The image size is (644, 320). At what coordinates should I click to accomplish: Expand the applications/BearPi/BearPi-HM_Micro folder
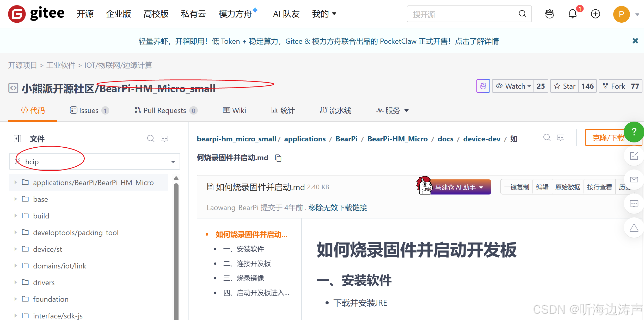pyautogui.click(x=16, y=183)
